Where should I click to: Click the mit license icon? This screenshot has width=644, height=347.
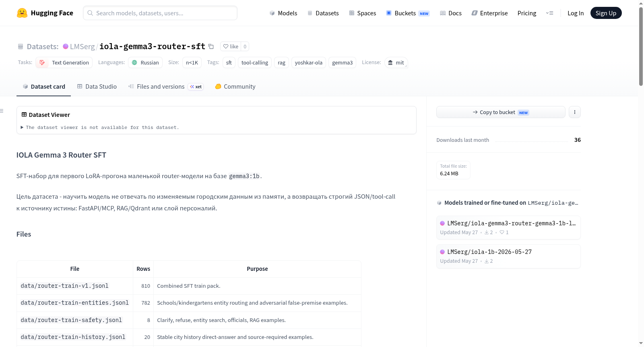tap(390, 62)
